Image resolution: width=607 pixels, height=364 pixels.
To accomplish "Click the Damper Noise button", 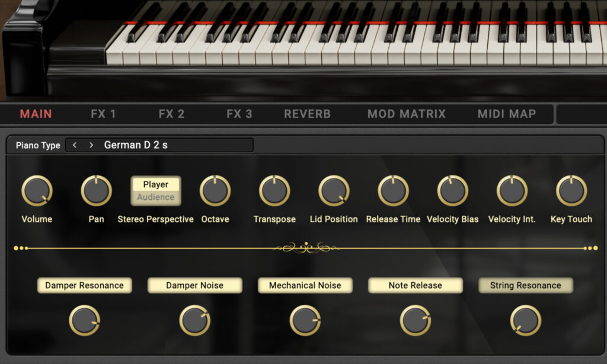I will click(x=194, y=285).
